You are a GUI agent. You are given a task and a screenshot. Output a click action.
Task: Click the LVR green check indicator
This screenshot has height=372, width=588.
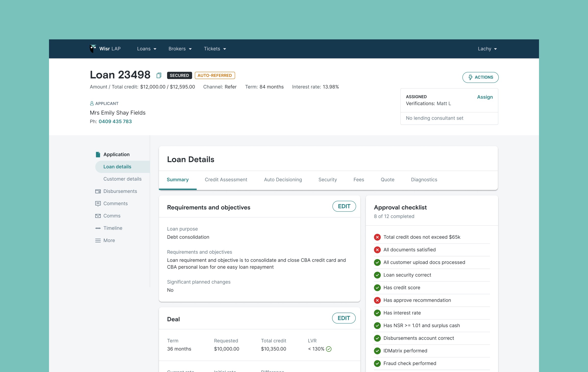pyautogui.click(x=329, y=349)
